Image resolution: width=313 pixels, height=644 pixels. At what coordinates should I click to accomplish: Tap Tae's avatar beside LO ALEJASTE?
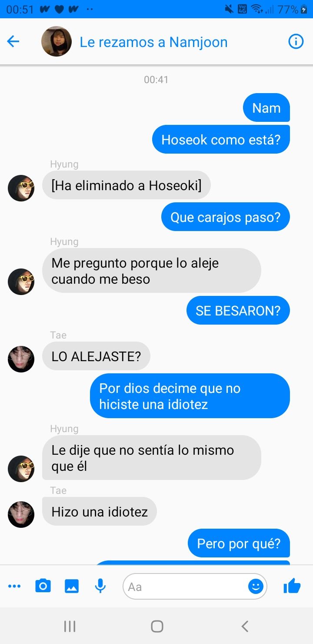pyautogui.click(x=21, y=359)
